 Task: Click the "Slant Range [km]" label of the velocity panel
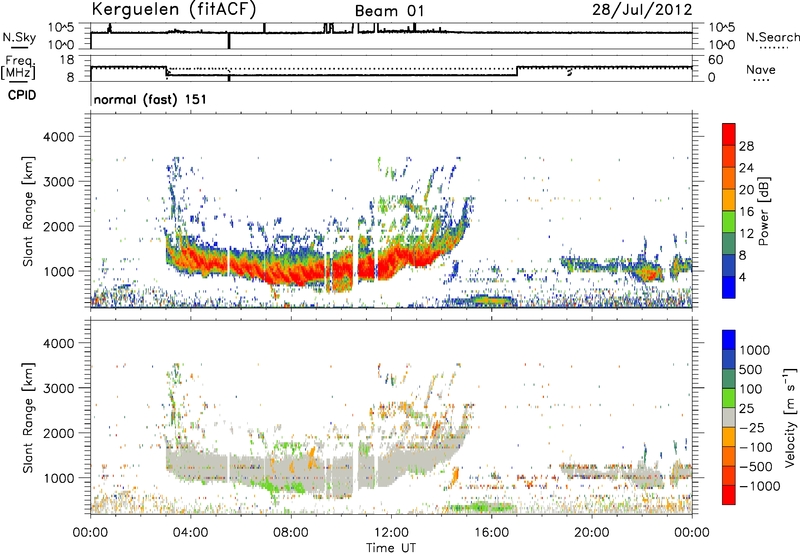click(x=28, y=418)
